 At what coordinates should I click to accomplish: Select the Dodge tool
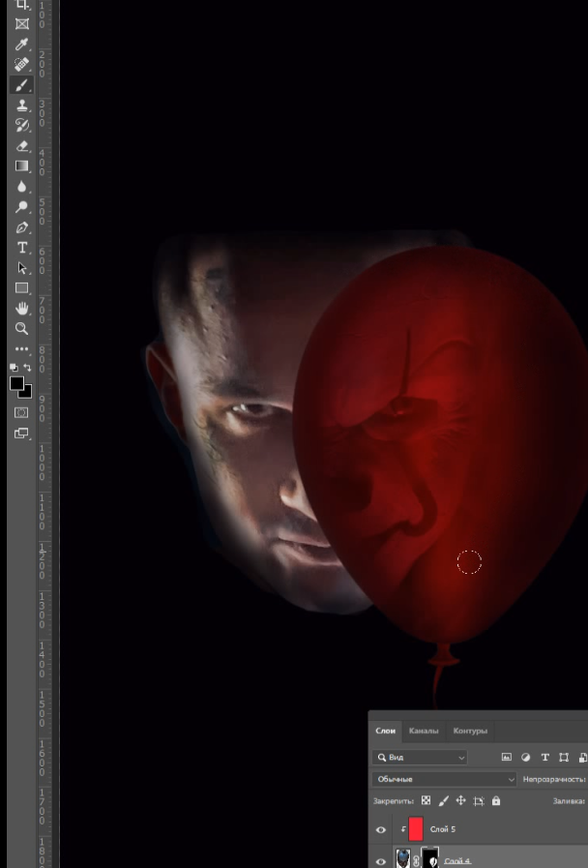click(x=21, y=207)
